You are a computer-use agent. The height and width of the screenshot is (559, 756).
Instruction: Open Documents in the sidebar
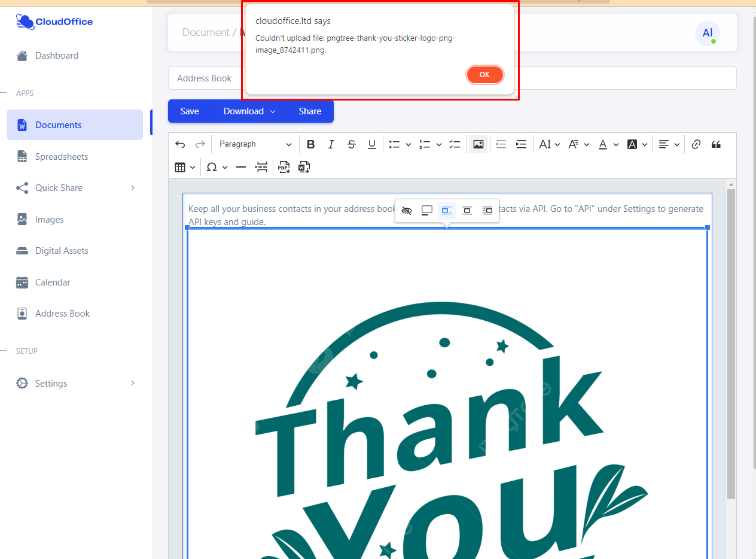75,125
